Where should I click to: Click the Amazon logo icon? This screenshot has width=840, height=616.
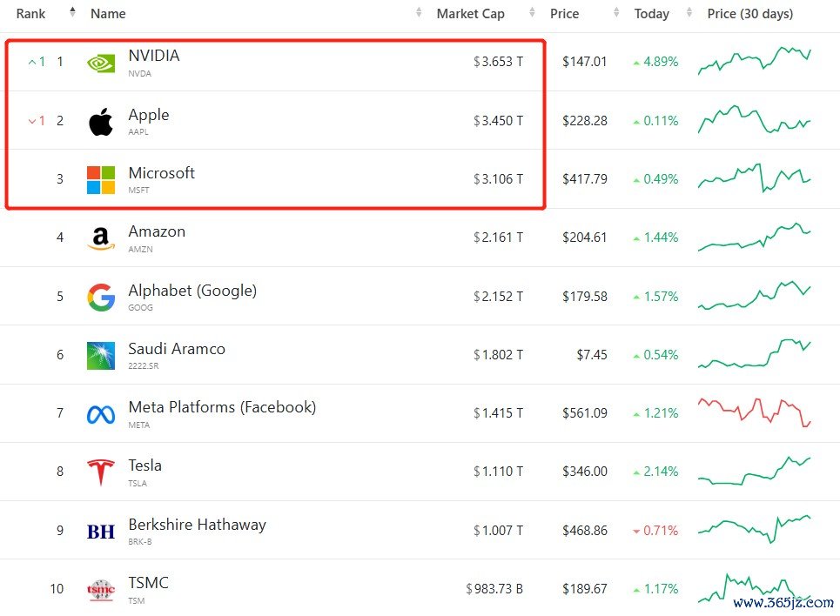[x=101, y=238]
